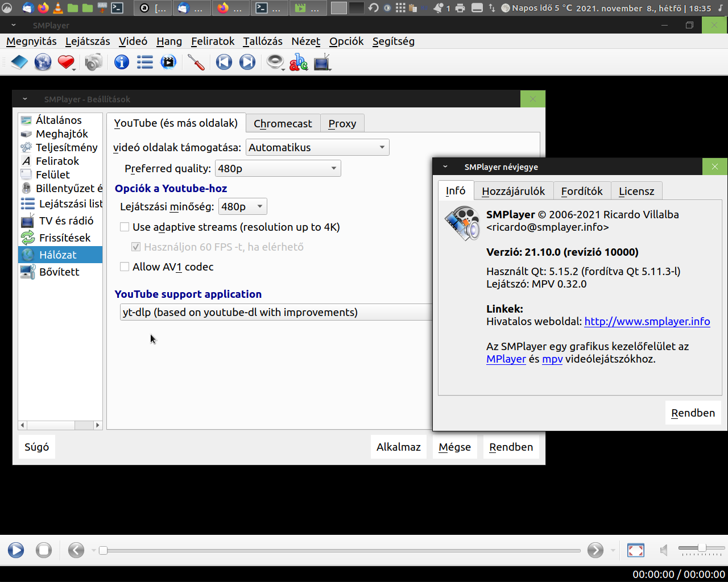Open the Lejátszás menu

(x=88, y=41)
